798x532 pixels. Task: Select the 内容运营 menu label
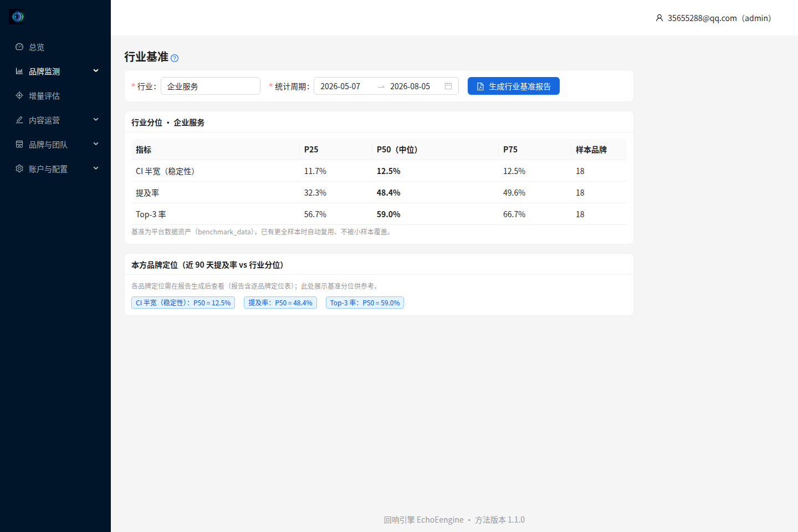(x=44, y=120)
